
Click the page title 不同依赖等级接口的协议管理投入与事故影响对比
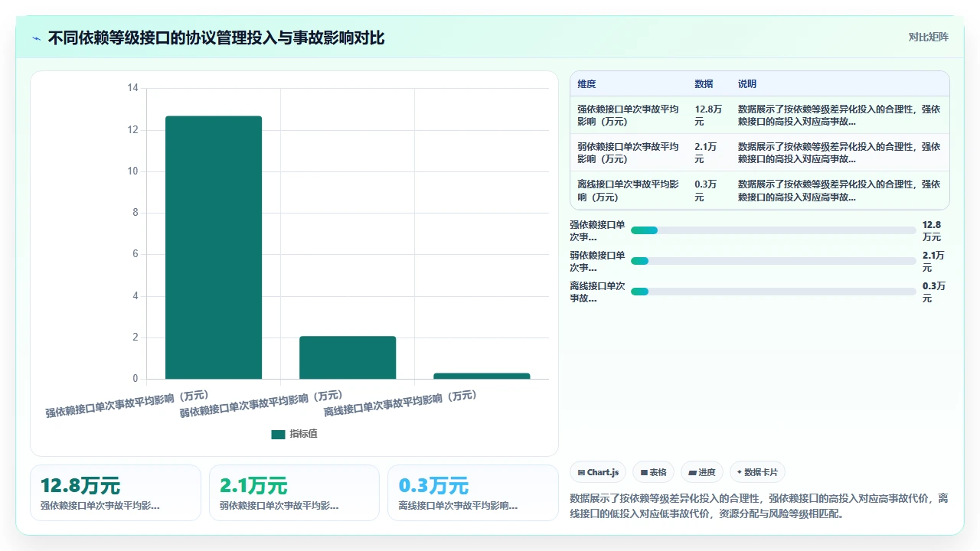pos(216,37)
